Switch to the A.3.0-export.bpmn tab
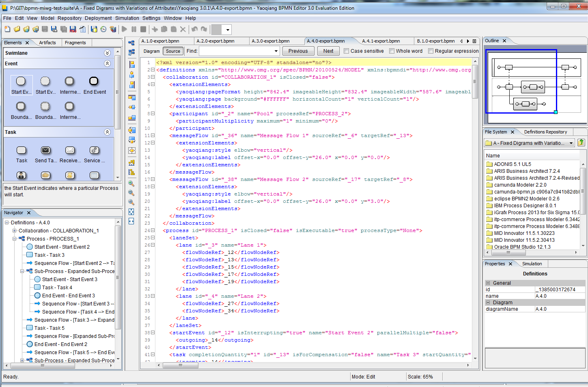The width and height of the screenshot is (588, 387). (270, 41)
